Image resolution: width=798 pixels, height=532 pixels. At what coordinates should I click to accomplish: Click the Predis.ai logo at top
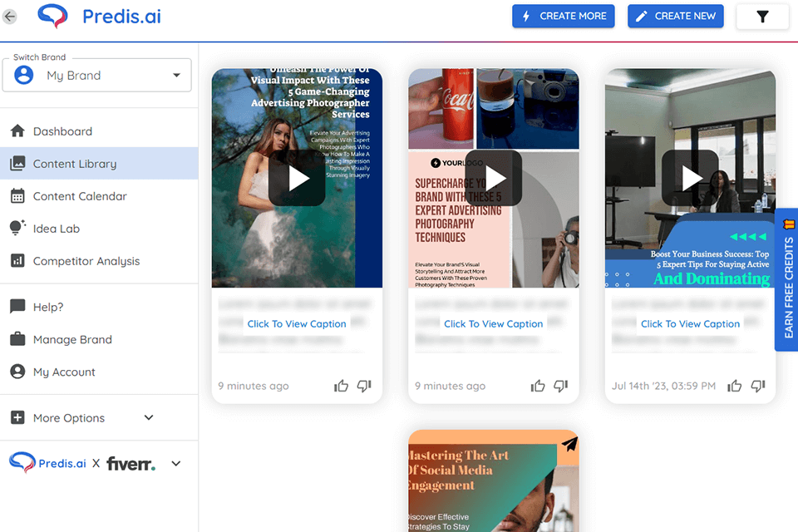pyautogui.click(x=99, y=17)
